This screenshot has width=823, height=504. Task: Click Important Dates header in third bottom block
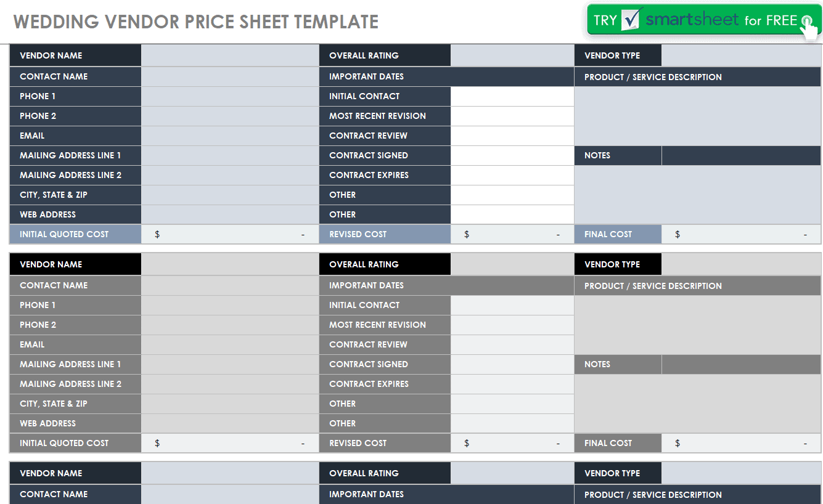(x=446, y=494)
